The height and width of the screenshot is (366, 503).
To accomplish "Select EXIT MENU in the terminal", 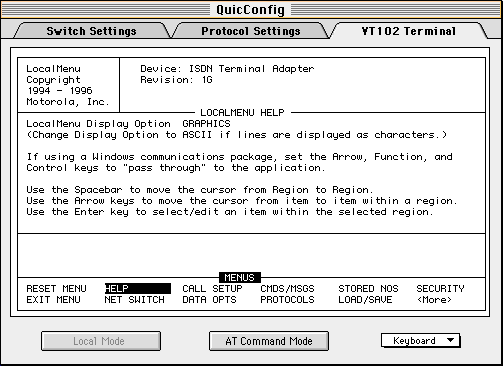I will 53,300.
